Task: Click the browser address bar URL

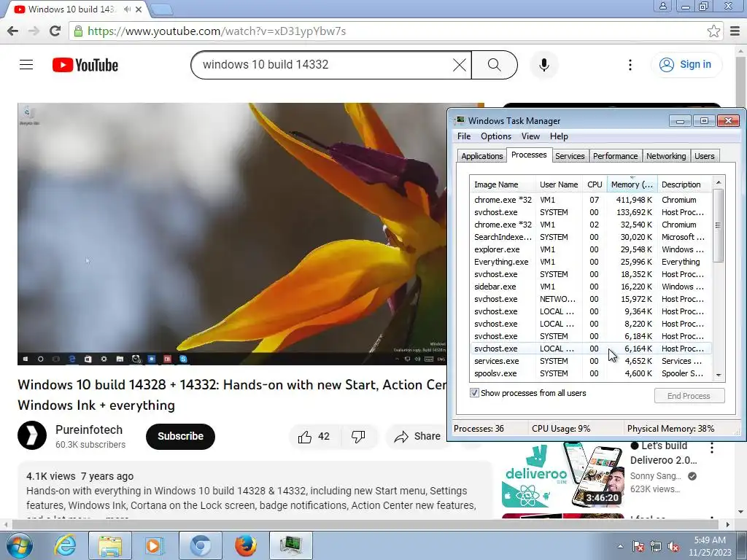Action: point(217,31)
